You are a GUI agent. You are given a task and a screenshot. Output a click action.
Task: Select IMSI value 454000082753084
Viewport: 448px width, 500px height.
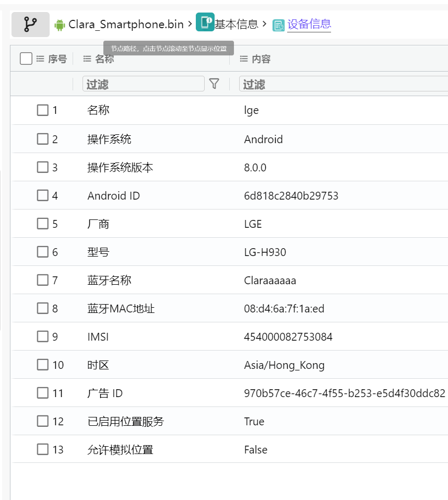click(288, 337)
